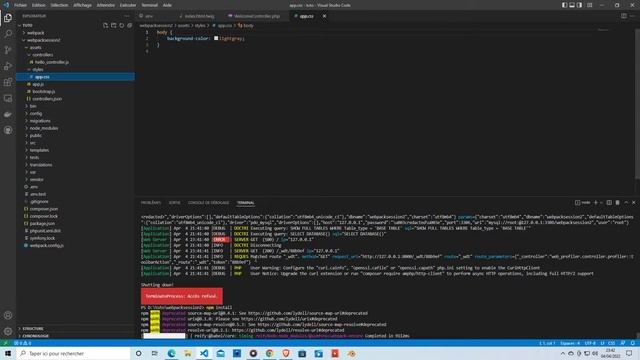Viewport: 640px width, 360px height.
Task: Open the Fichier menu
Action: click(20, 5)
